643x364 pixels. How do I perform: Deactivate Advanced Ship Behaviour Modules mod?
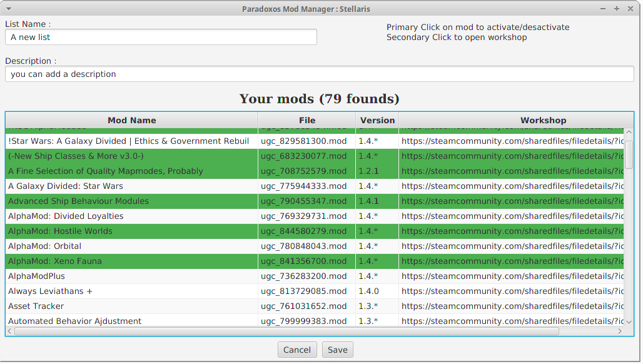pyautogui.click(x=131, y=201)
